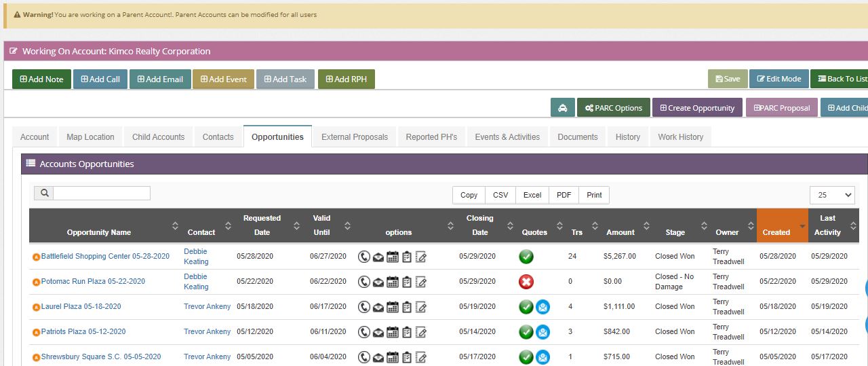The image size is (868, 366).
Task: Switch to the Contacts tab
Action: click(218, 137)
